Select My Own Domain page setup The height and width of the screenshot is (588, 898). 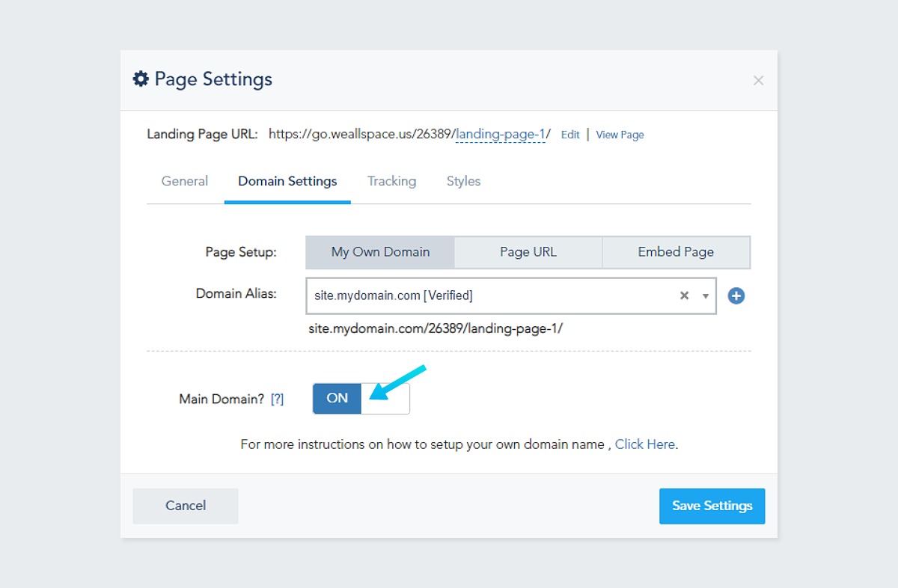click(380, 252)
